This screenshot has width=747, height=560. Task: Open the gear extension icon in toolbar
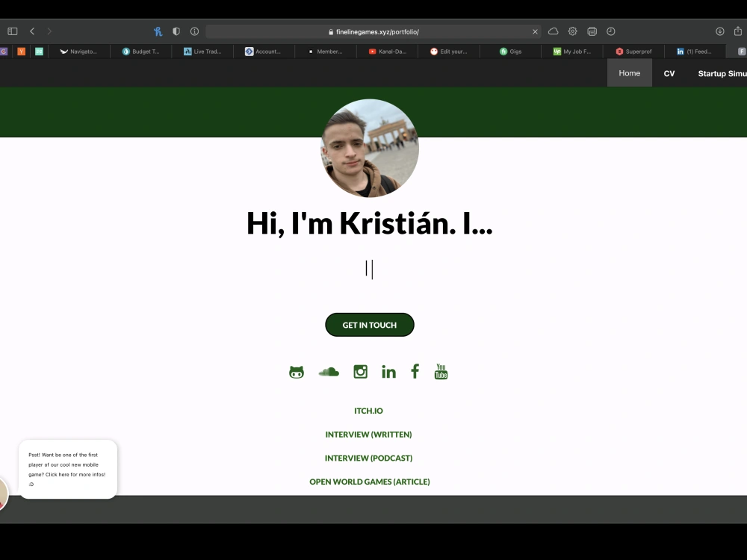[573, 31]
